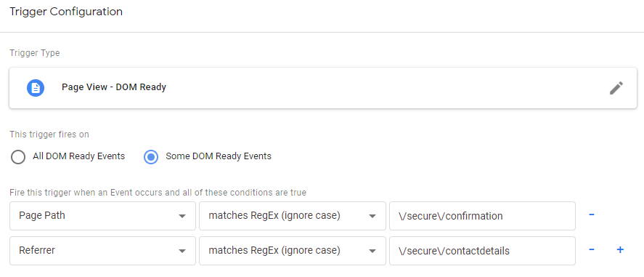Click the blue Page View document icon
644x277 pixels.
pyautogui.click(x=36, y=87)
